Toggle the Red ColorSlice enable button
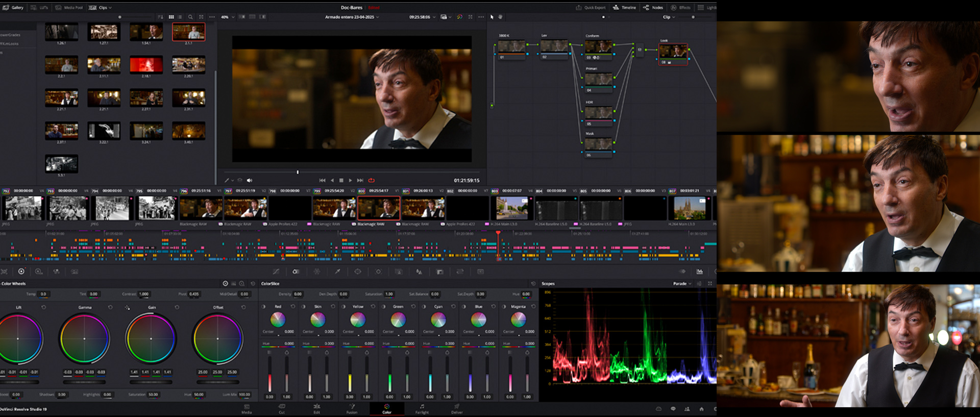 tap(263, 307)
